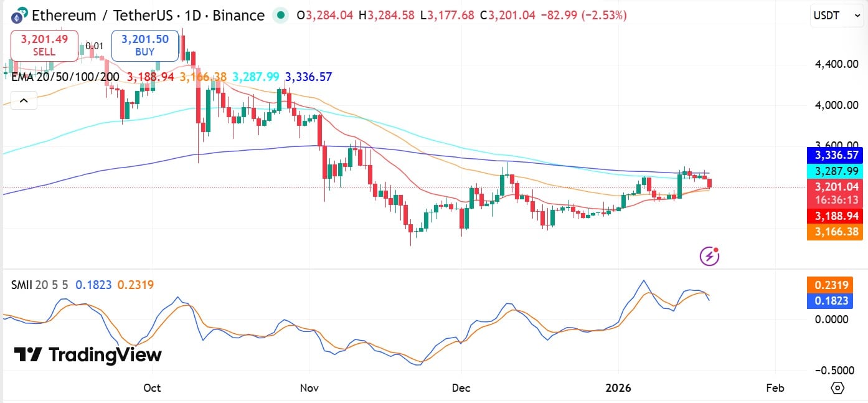Image resolution: width=868 pixels, height=403 pixels.
Task: Collapse the legend using the up-chevron
Action: (x=24, y=100)
